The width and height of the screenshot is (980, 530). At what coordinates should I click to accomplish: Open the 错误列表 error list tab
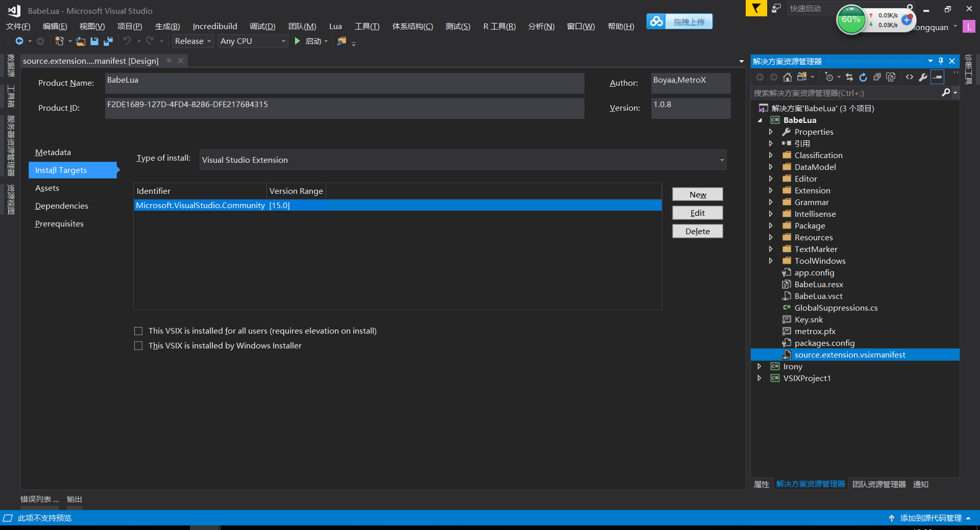[x=39, y=499]
